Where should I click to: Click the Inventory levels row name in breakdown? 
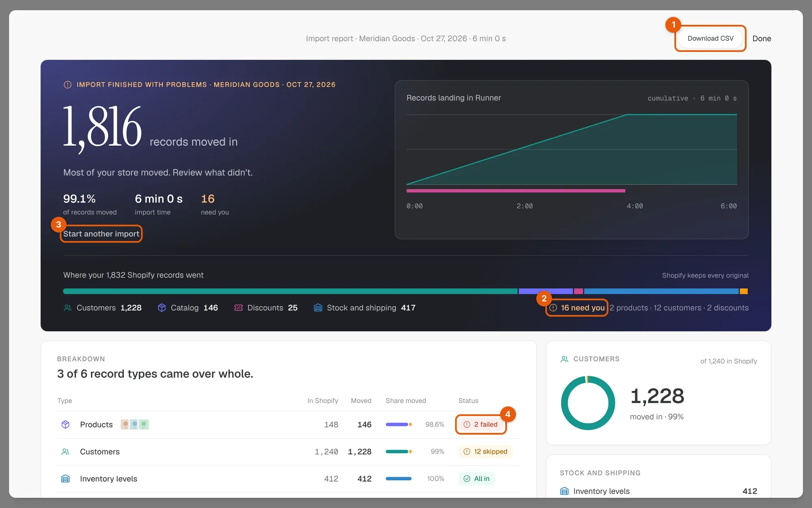tap(108, 479)
